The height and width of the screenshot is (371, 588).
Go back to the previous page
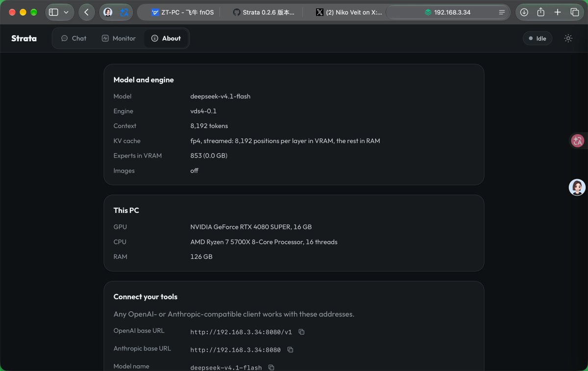[87, 12]
